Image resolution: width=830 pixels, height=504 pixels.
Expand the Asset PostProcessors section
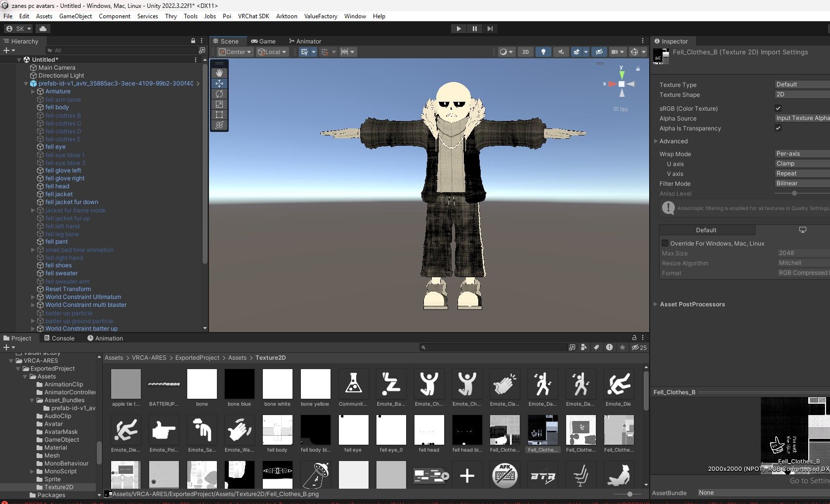pyautogui.click(x=656, y=304)
